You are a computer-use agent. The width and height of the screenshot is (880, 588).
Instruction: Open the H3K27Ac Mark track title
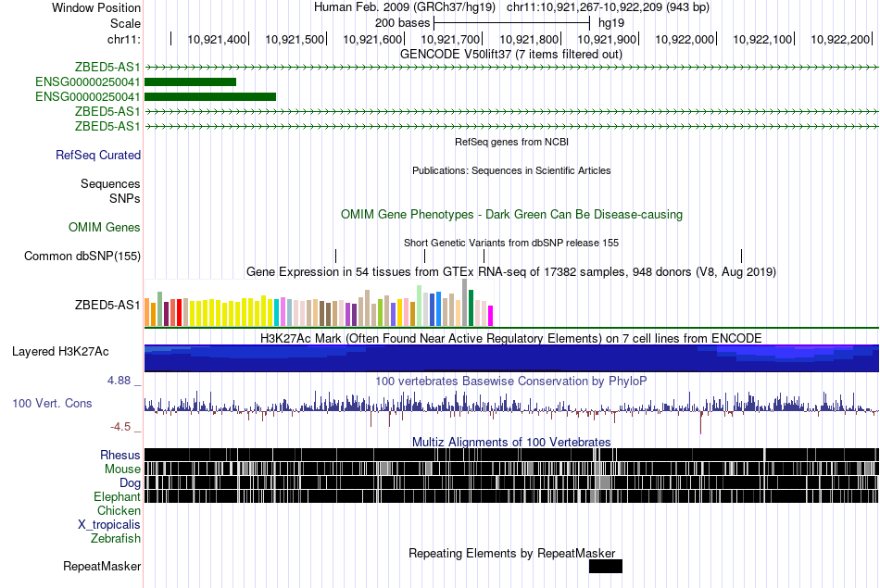(511, 338)
